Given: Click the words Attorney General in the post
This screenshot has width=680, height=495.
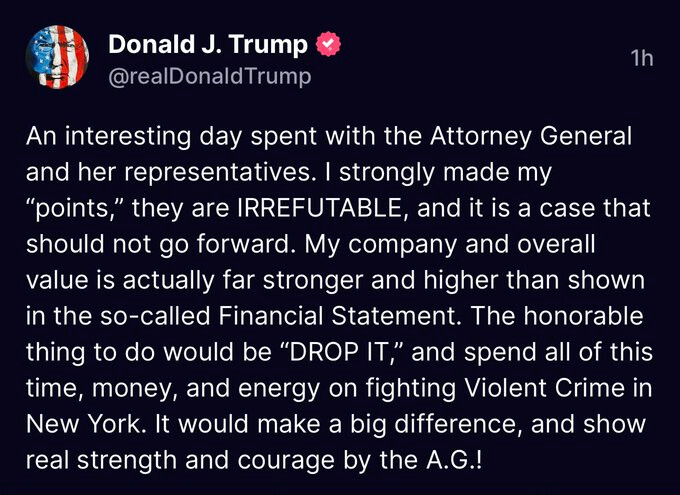Looking at the screenshot, I should tap(531, 137).
